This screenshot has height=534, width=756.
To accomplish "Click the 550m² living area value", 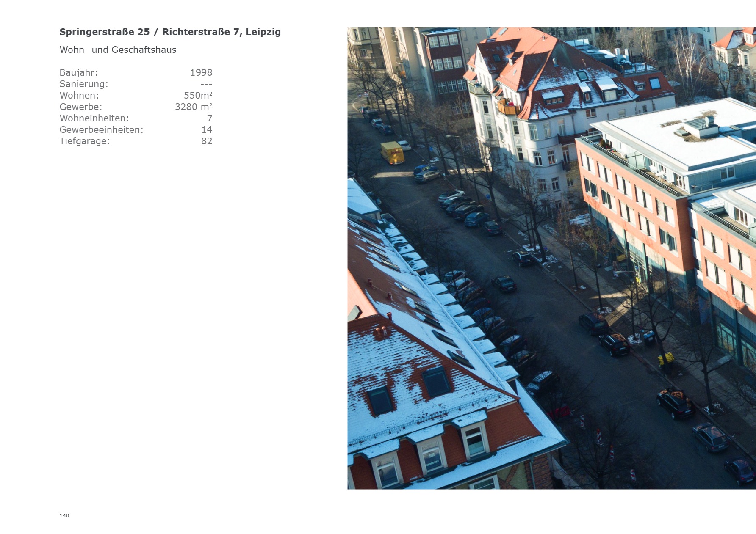I will (x=198, y=96).
